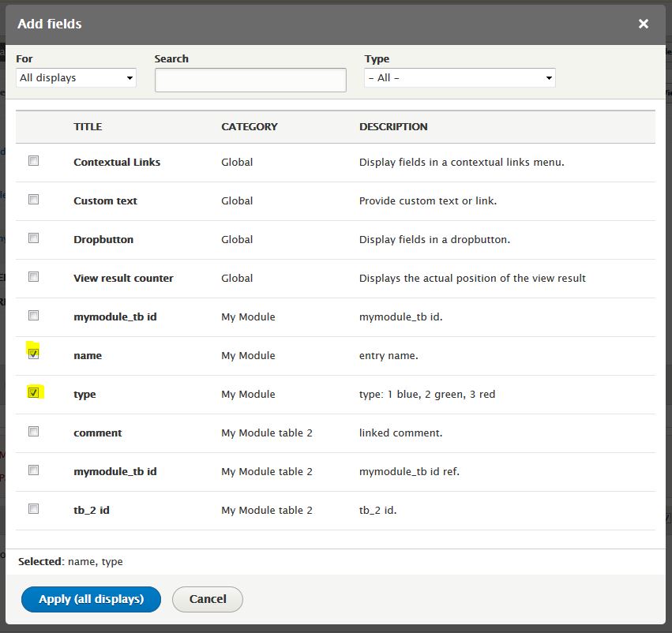This screenshot has height=633, width=672.
Task: Click the name field title
Action: coord(88,355)
